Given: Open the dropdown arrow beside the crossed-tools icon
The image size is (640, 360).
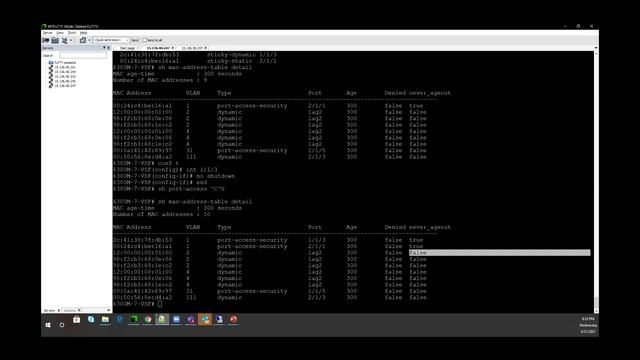Looking at the screenshot, I should coord(71,40).
